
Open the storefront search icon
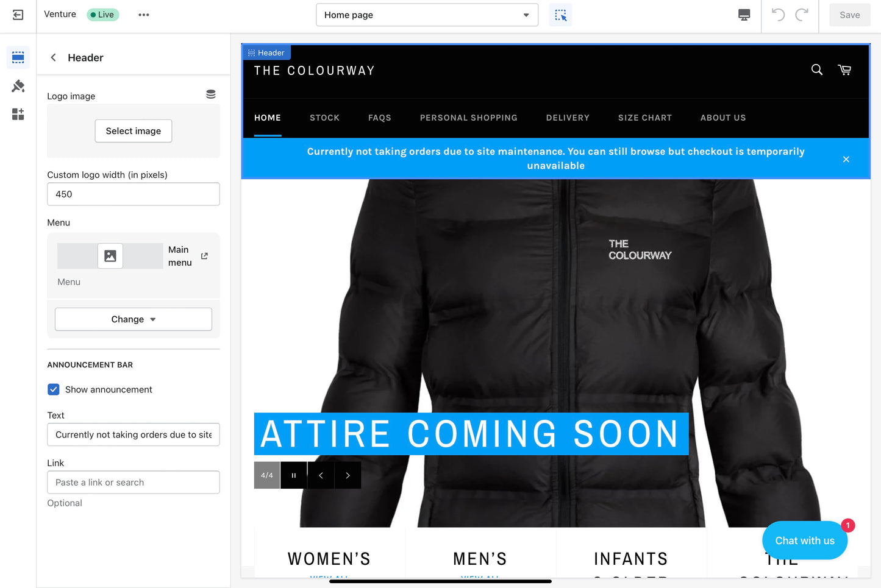817,70
